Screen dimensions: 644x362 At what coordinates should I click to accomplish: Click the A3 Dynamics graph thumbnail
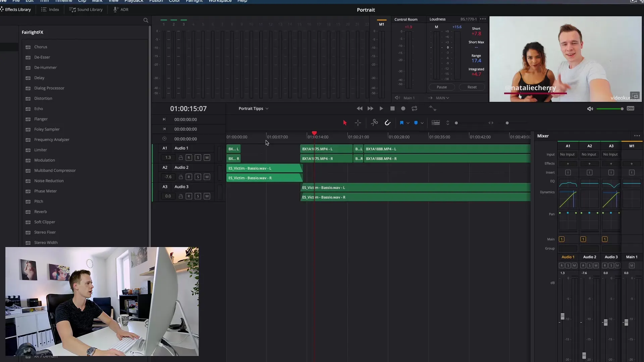pyautogui.click(x=611, y=199)
